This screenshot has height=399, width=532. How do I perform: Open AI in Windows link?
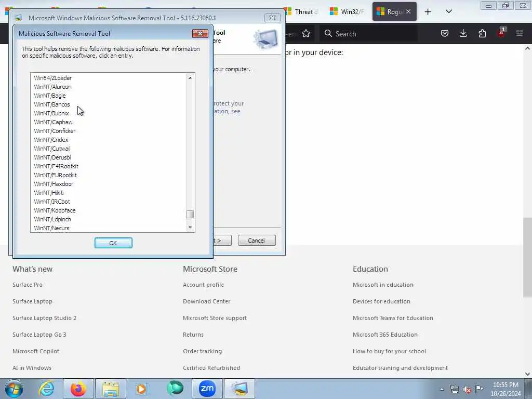click(x=32, y=368)
